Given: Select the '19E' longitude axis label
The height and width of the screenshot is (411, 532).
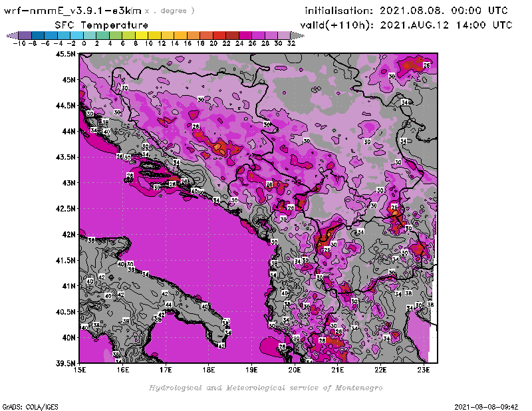Looking at the screenshot, I should click(x=251, y=370).
